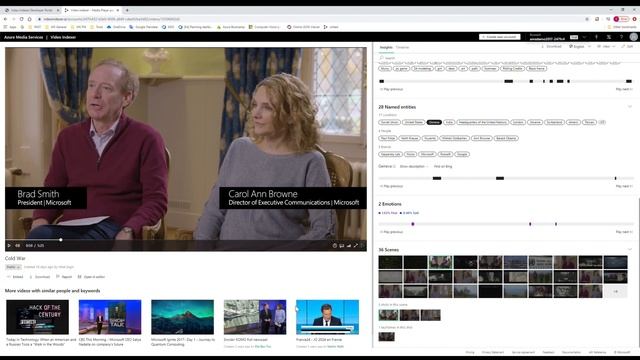Bookmark this page with the star icon
Viewport: 640px width, 360px height.
(587, 19)
